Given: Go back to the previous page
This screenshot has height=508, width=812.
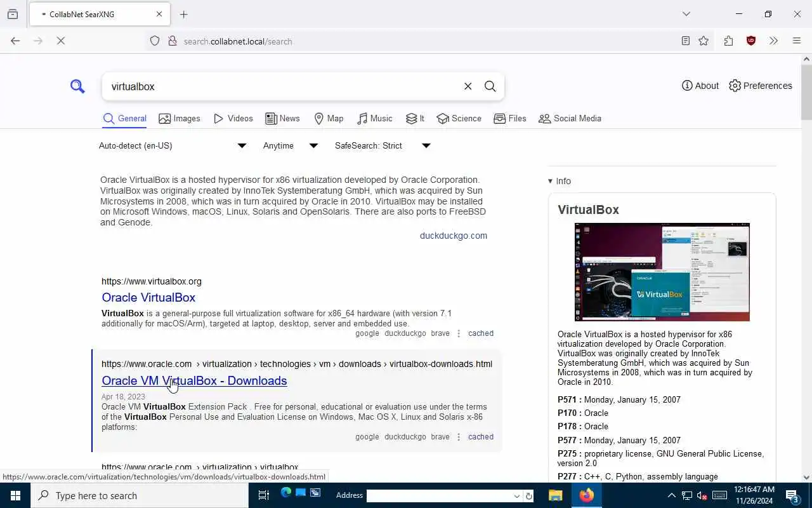Looking at the screenshot, I should (x=15, y=41).
